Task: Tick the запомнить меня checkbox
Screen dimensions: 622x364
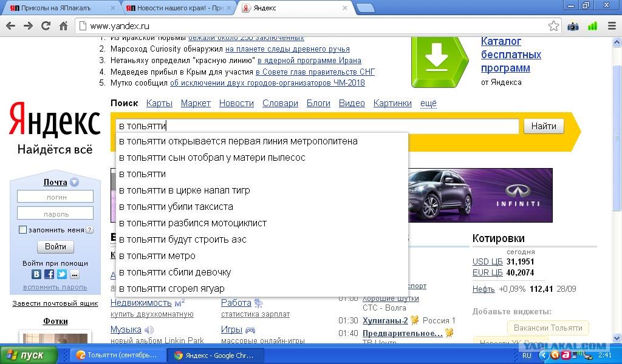Action: click(23, 230)
